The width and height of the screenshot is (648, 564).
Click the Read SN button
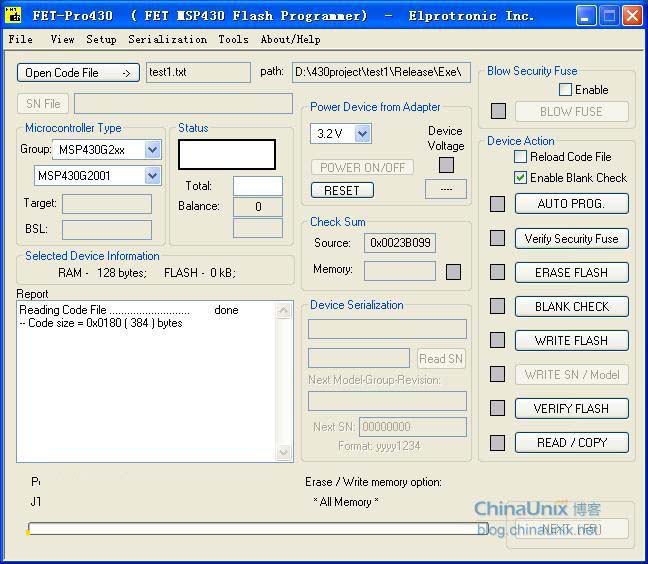(x=441, y=358)
